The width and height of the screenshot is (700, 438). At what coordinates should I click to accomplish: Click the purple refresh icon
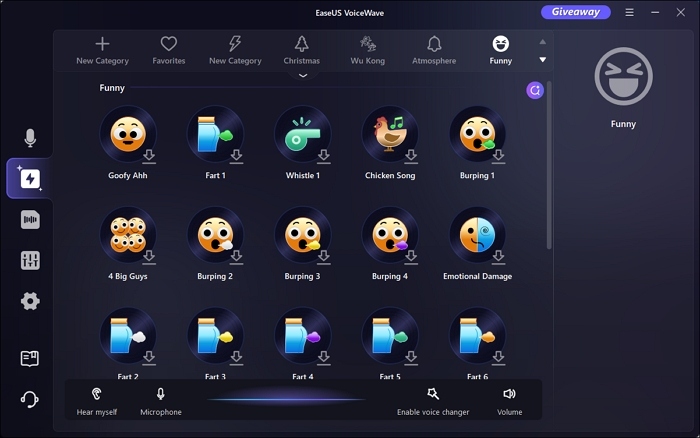pos(535,90)
